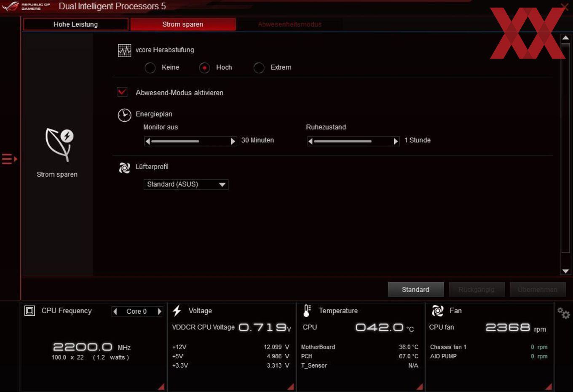Click the Rückgängig button
This screenshot has width=573, height=392.
coord(477,290)
